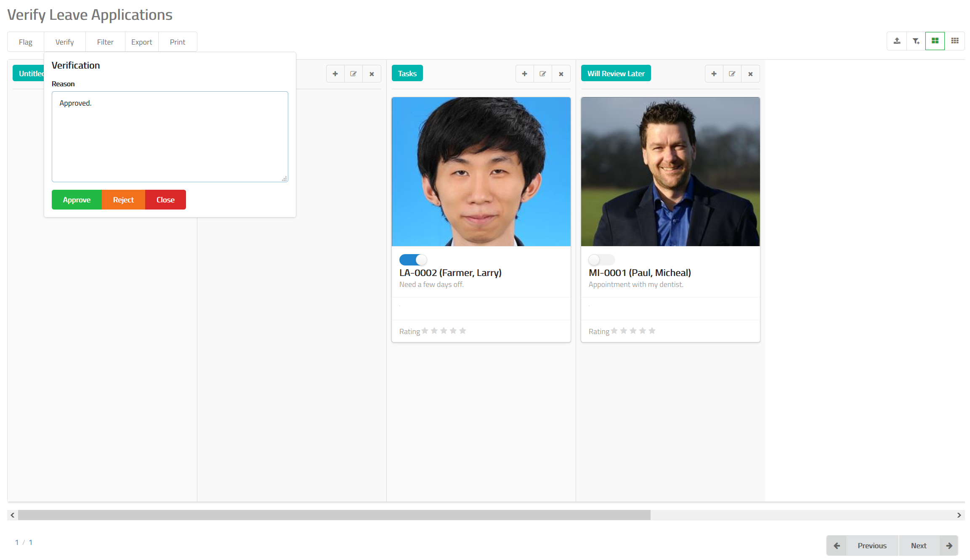Click the Reason text area
The height and width of the screenshot is (560, 970).
(170, 137)
